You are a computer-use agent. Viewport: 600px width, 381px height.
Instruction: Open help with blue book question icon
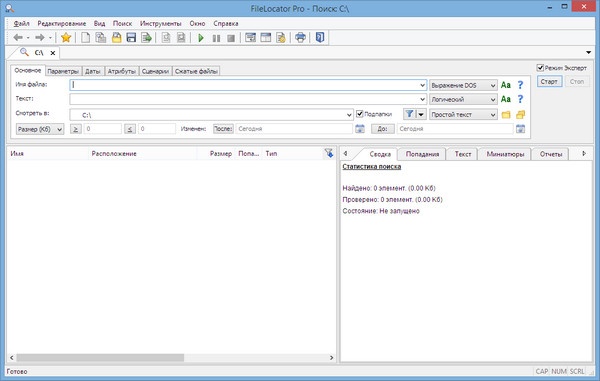[320, 37]
